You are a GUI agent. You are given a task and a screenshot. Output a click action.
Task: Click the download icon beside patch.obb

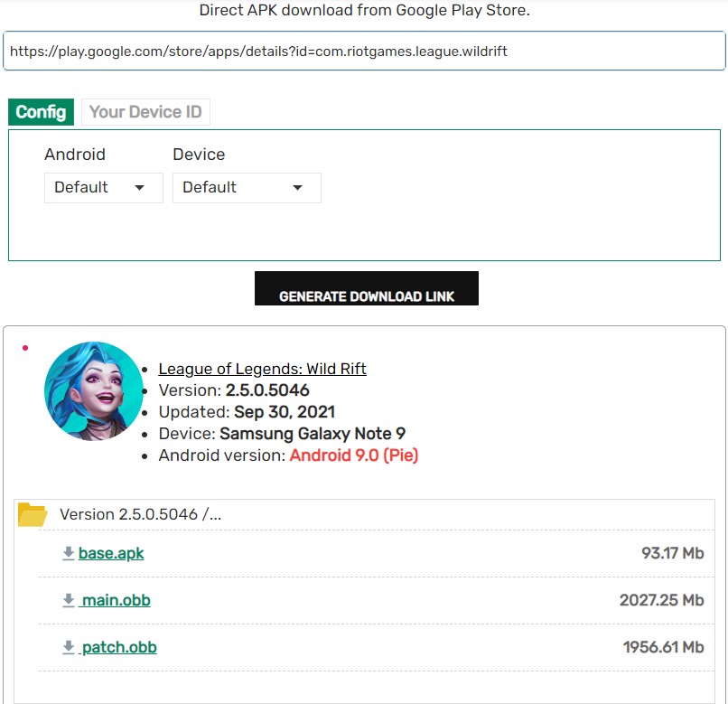(x=69, y=647)
